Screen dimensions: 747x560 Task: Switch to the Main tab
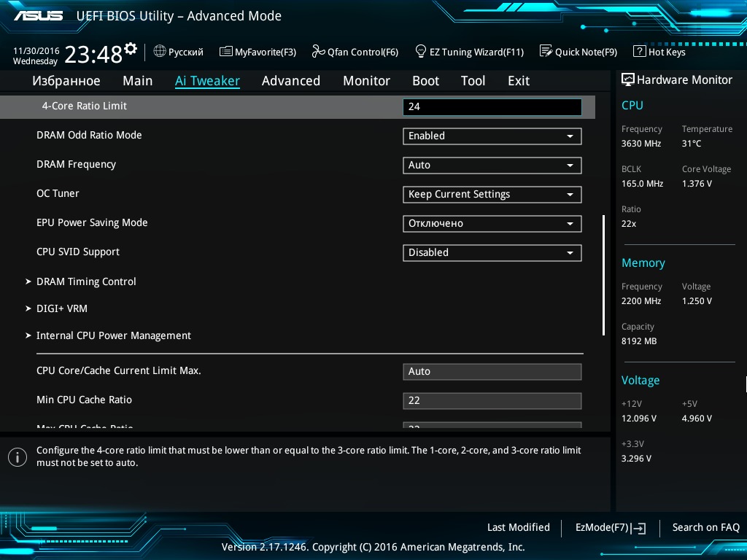tap(138, 81)
